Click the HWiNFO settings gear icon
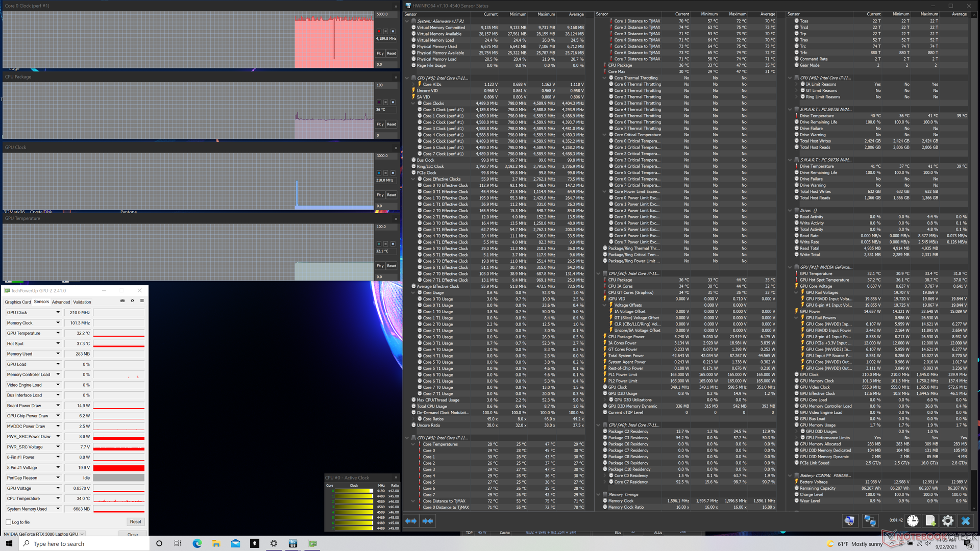Viewport: 980px width, 551px height. (x=947, y=521)
